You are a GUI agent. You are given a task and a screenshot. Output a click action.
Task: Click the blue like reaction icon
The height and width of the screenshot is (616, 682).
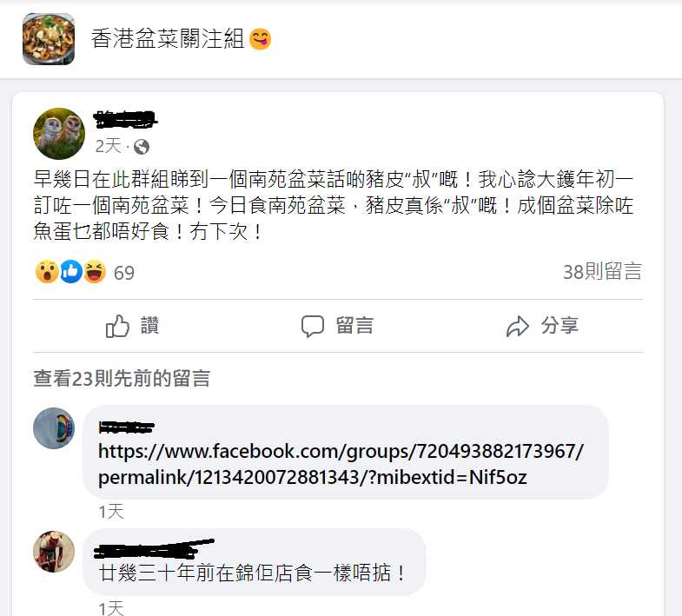click(x=71, y=272)
